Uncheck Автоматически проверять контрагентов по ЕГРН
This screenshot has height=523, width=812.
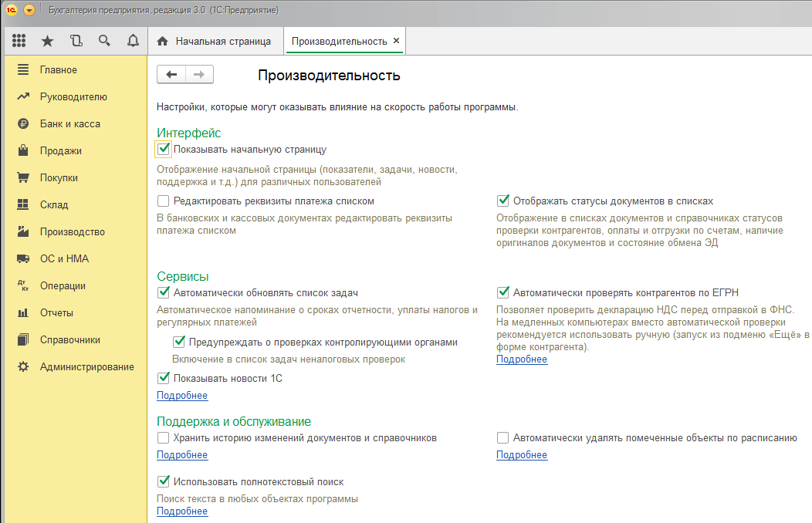point(503,292)
